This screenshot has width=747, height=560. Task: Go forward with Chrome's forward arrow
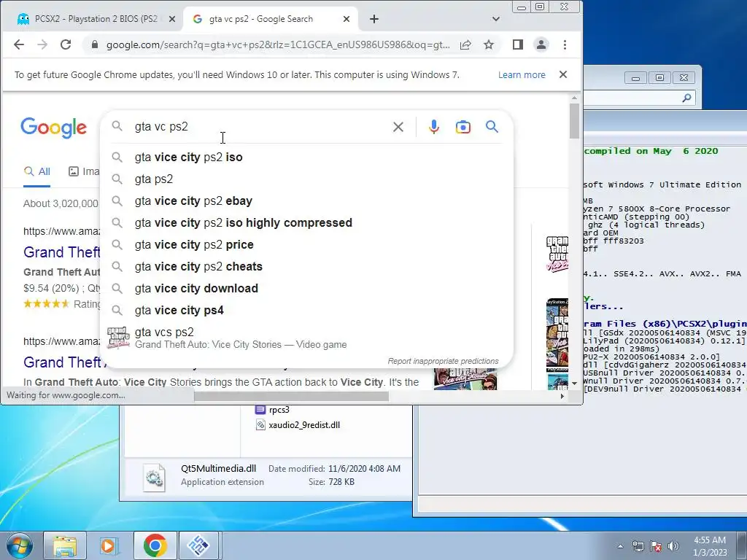[x=42, y=44]
